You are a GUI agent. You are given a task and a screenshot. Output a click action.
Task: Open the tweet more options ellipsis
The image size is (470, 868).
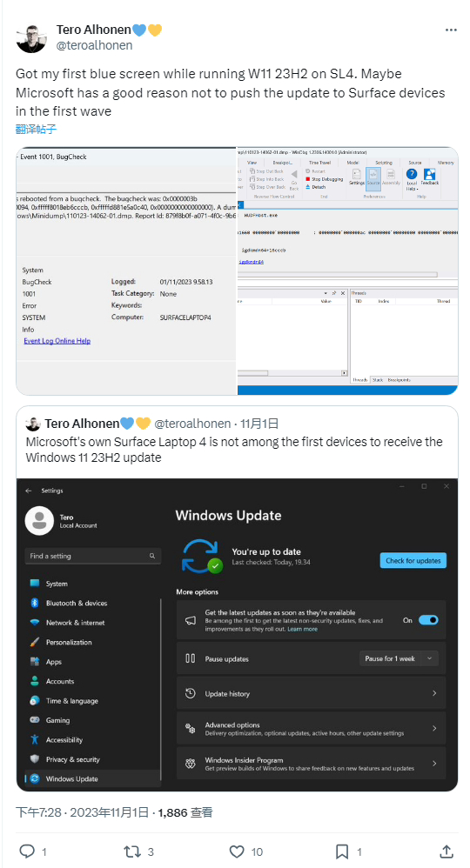pos(451,30)
